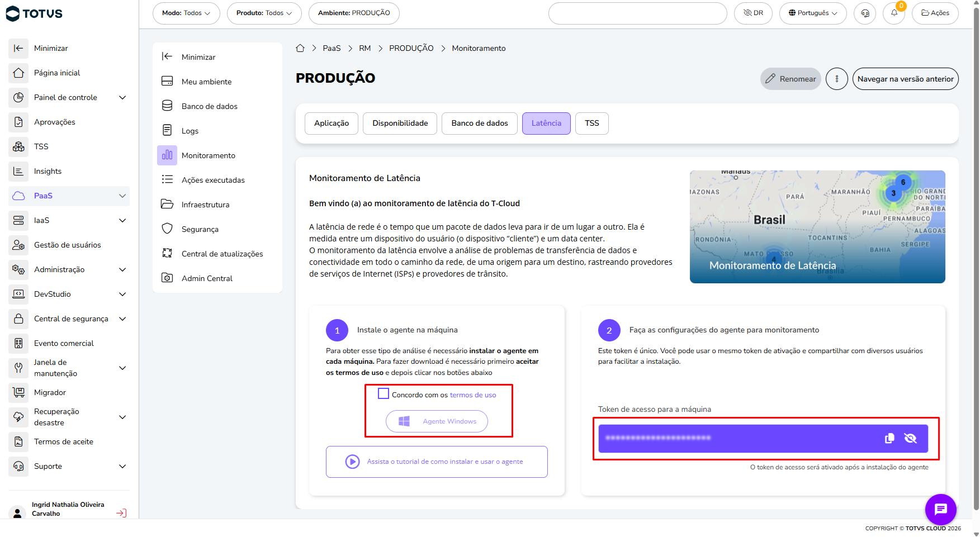Open the Aprovações document icon

point(18,122)
